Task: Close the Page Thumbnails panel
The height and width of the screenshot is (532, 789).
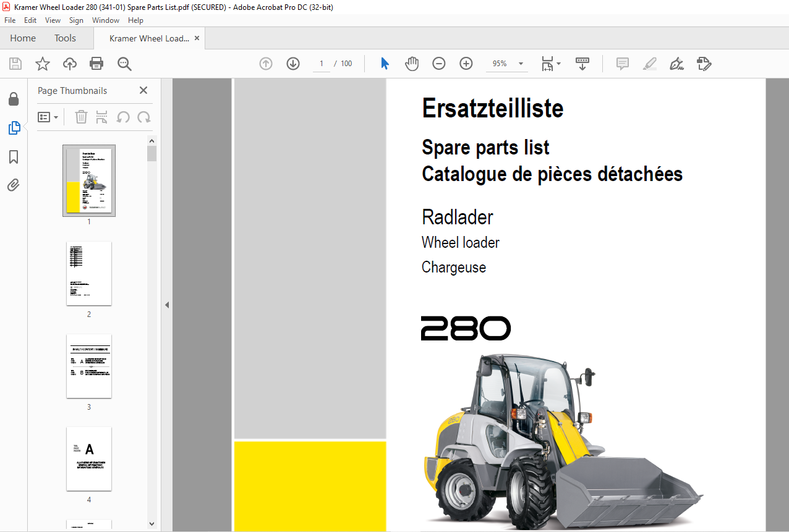Action: pos(143,90)
